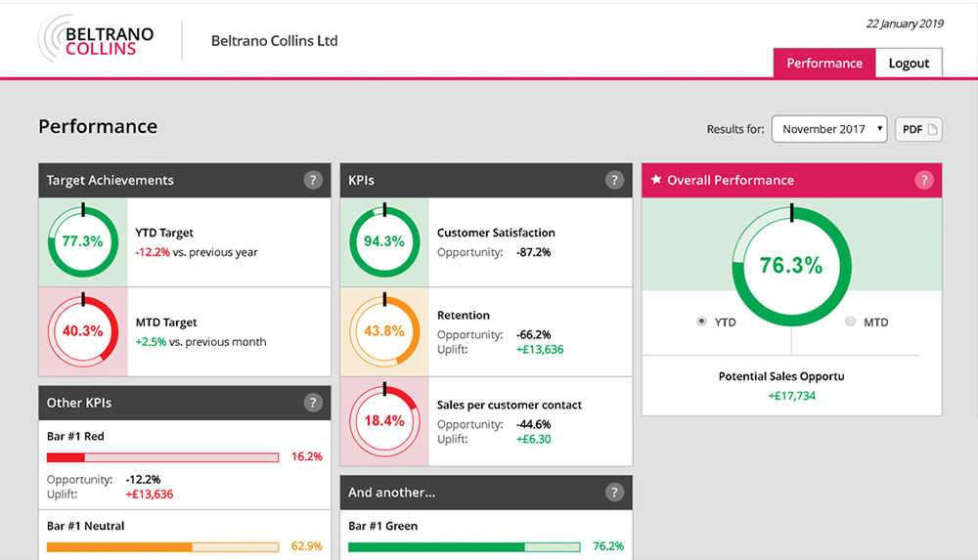Click the 40.3% MTD Target gauge
This screenshot has height=560, width=978.
pyautogui.click(x=83, y=331)
